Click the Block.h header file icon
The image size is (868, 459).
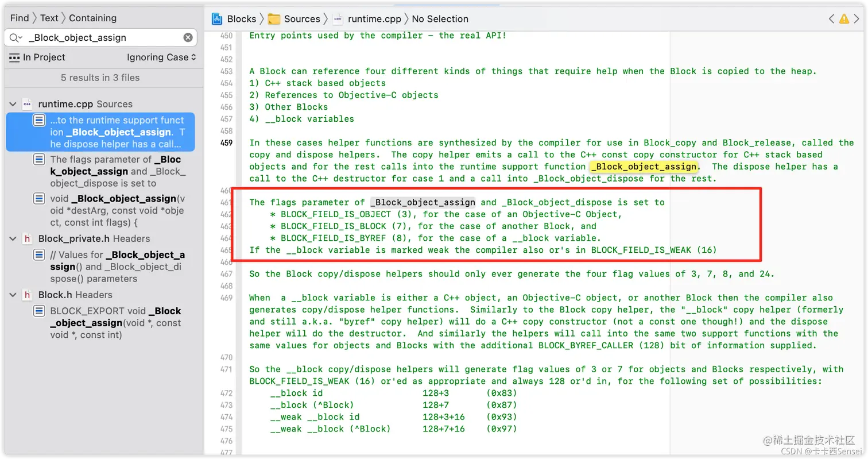click(x=27, y=295)
